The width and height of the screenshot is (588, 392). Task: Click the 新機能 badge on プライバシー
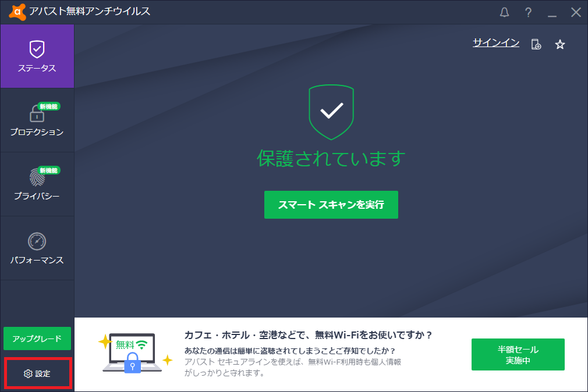[49, 170]
